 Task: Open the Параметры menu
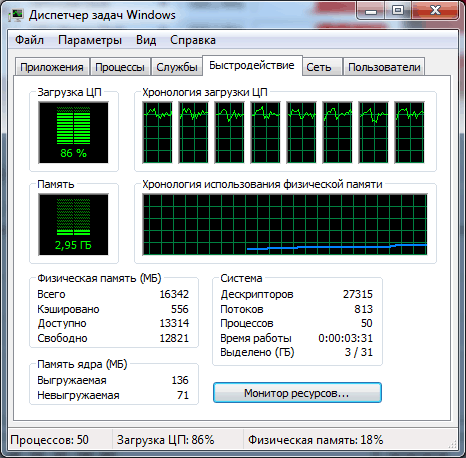click(90, 40)
